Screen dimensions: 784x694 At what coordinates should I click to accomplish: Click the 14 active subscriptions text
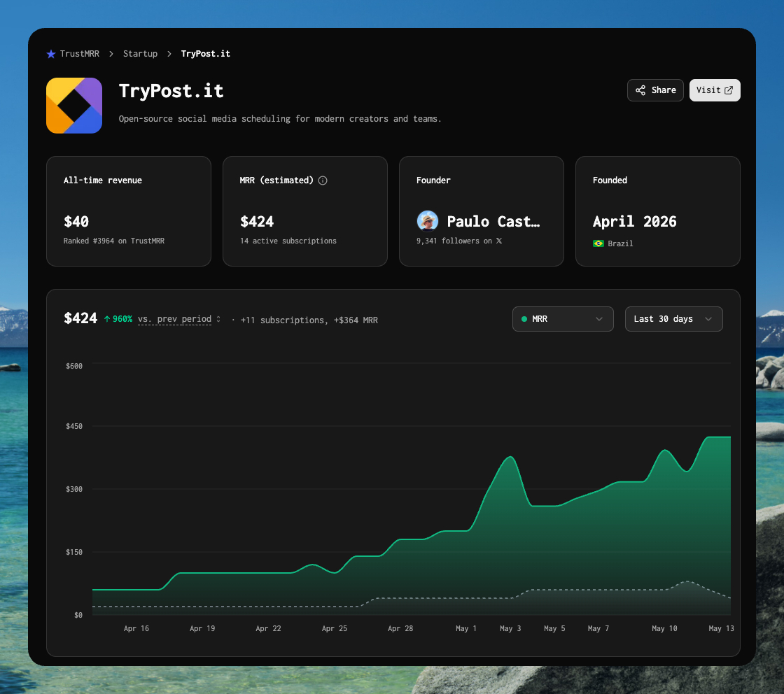pos(288,241)
